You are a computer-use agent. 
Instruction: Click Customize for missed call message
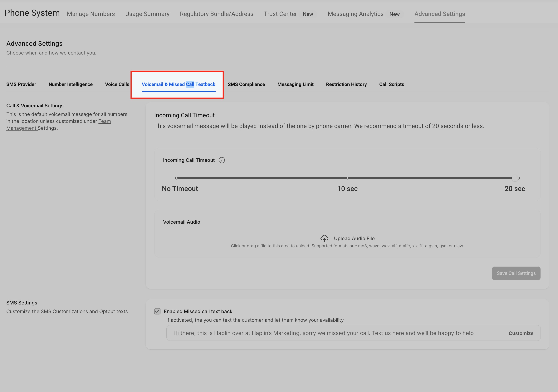pyautogui.click(x=521, y=333)
